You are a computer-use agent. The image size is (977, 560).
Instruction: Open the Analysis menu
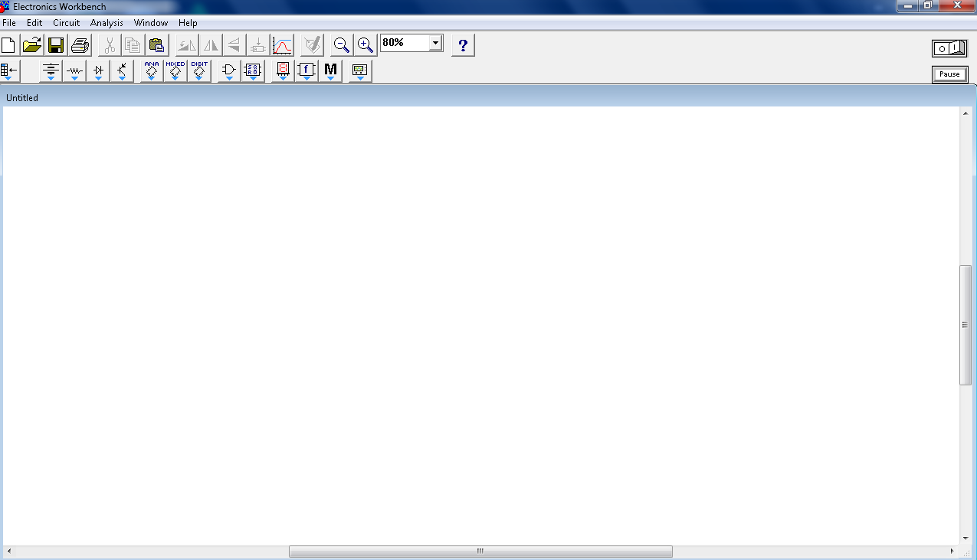click(107, 23)
